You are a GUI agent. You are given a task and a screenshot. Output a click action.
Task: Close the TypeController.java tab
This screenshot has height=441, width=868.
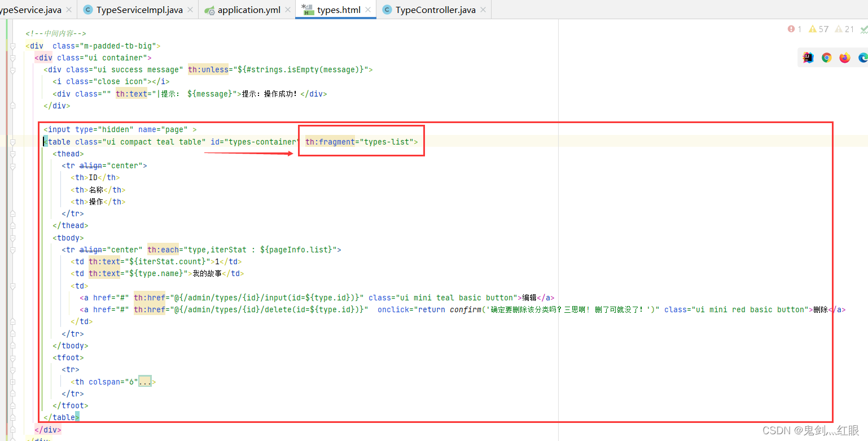coord(483,10)
